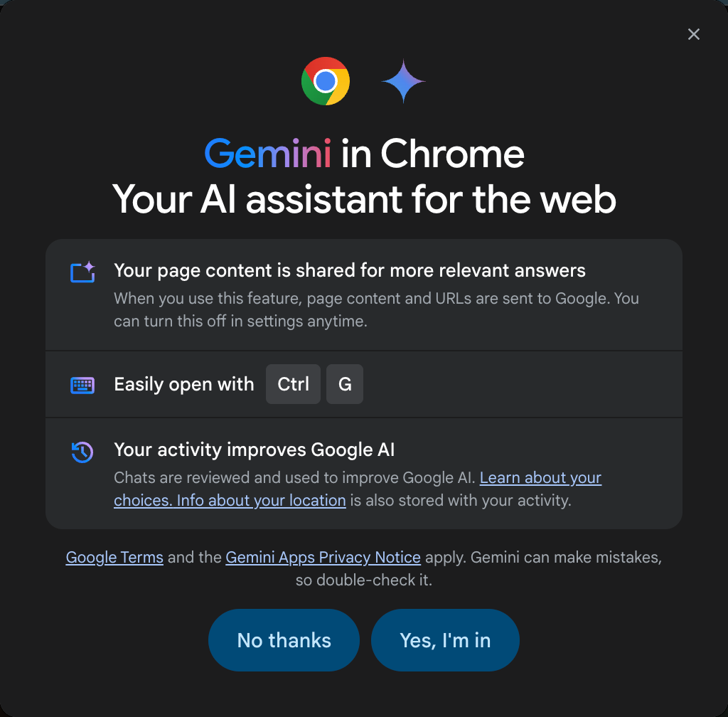Click the Google Chrome logo
Viewport: 728px width, 717px height.
point(326,81)
